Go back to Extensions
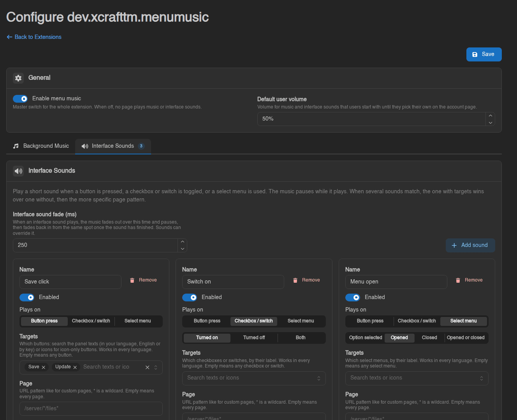 (34, 37)
